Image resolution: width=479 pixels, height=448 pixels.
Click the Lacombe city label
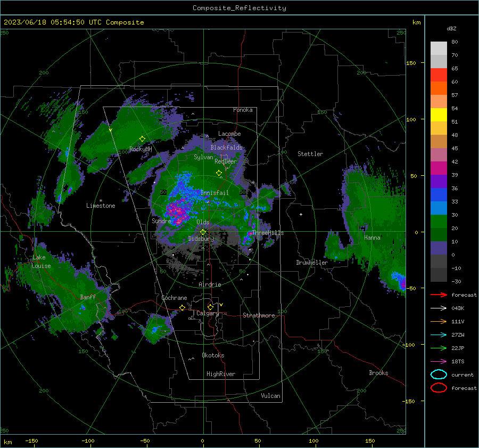[229, 134]
